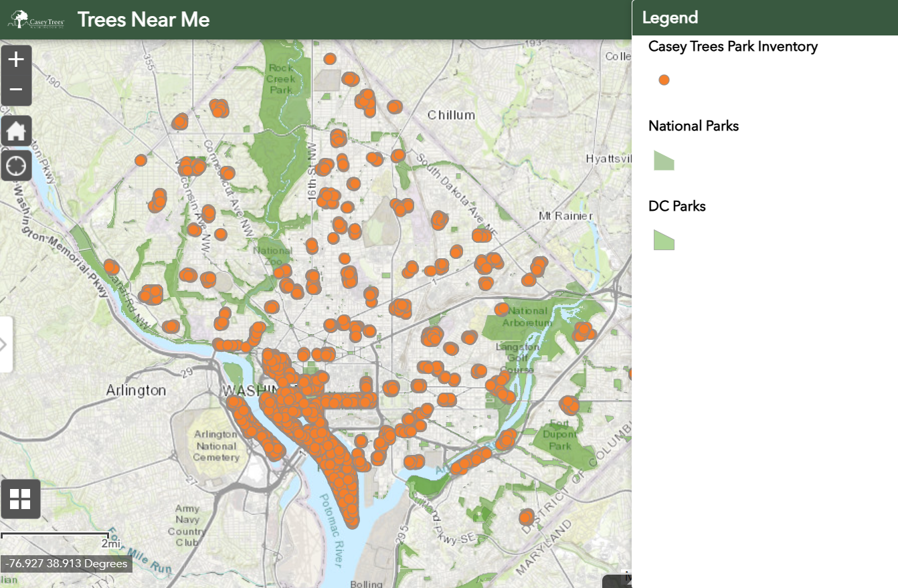Click the Langston Golf Course label
The image size is (898, 588).
tap(517, 358)
